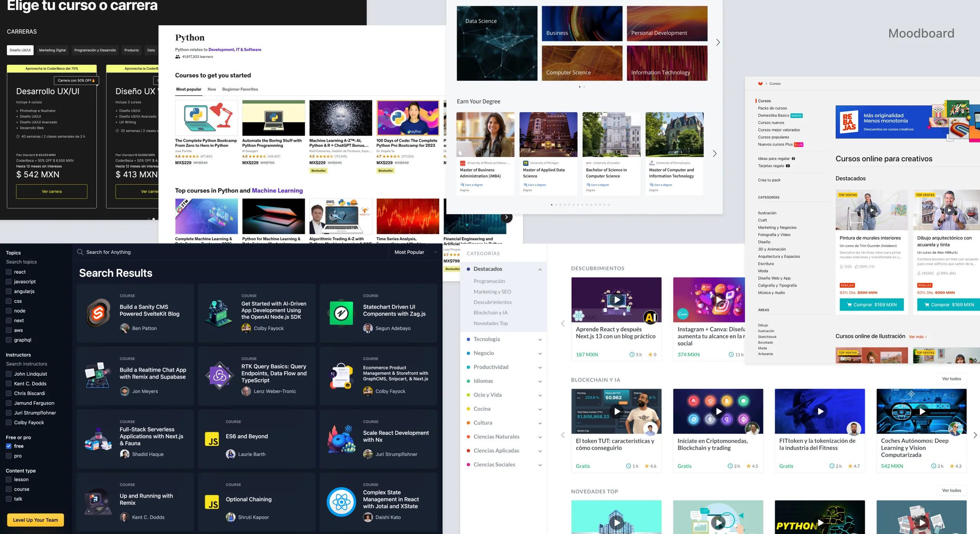Click the next arrow beside degree cards
The height and width of the screenshot is (534, 980).
tap(714, 154)
